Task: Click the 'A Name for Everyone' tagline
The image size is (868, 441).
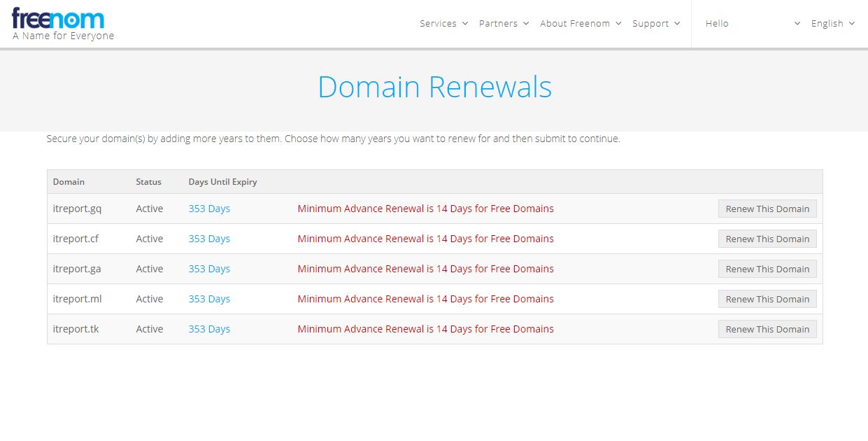Action: click(63, 36)
